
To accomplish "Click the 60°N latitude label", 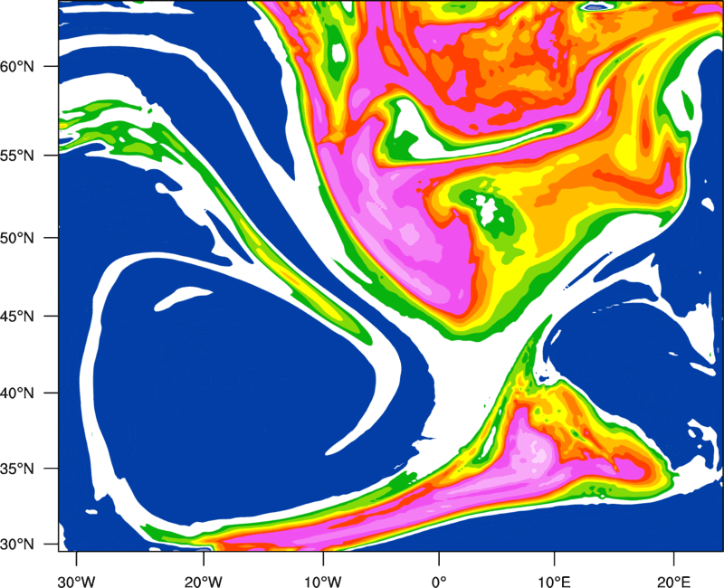I will tap(17, 66).
